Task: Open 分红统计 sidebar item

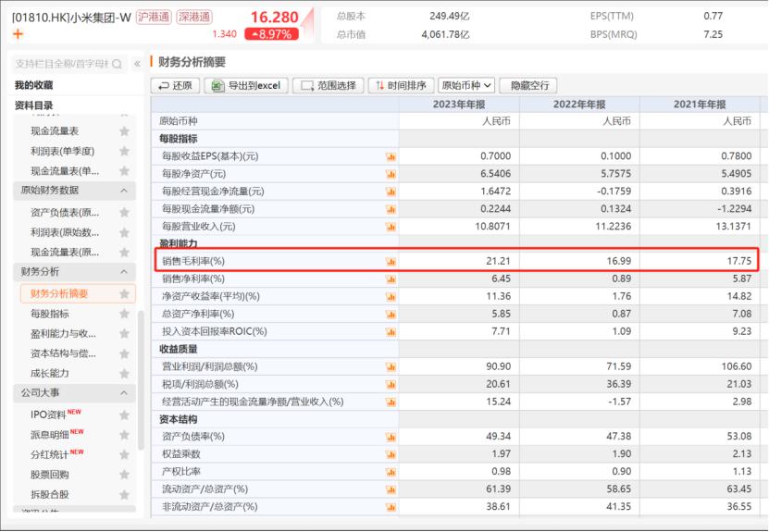Action: point(50,454)
